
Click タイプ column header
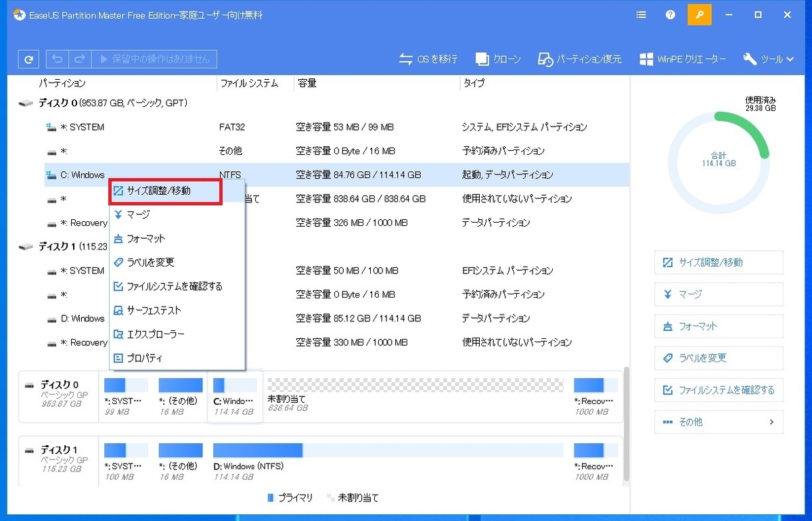click(x=473, y=83)
